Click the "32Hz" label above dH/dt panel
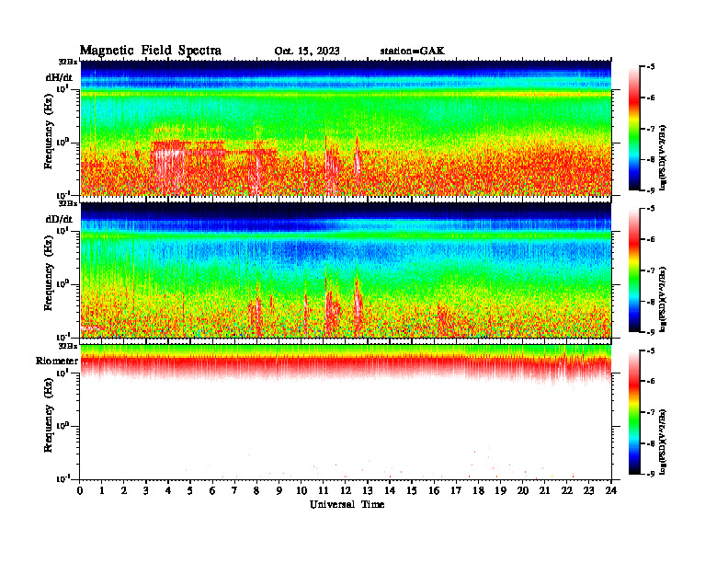This screenshot has width=728, height=563. tap(67, 62)
